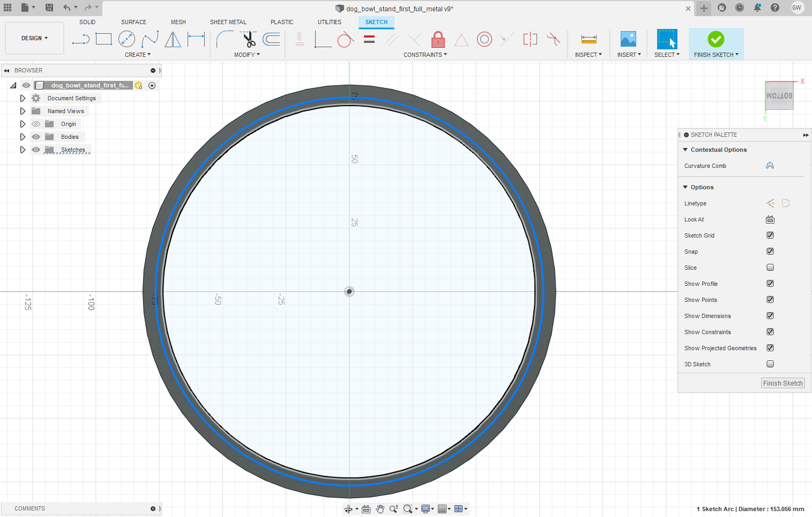The height and width of the screenshot is (517, 812).
Task: Expand the Sketches folder in browser
Action: (x=23, y=150)
